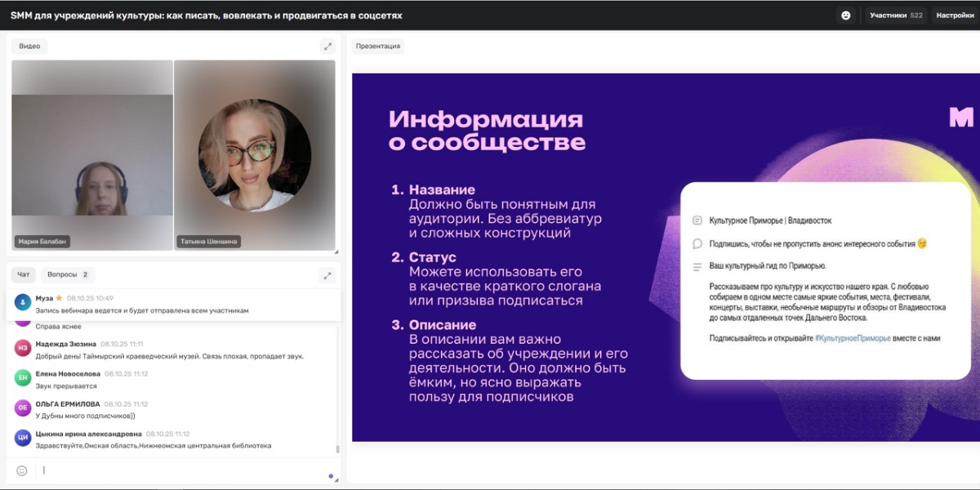Click the speech bubble icon beside Подпишись
Image resolution: width=980 pixels, height=490 pixels.
point(697,243)
